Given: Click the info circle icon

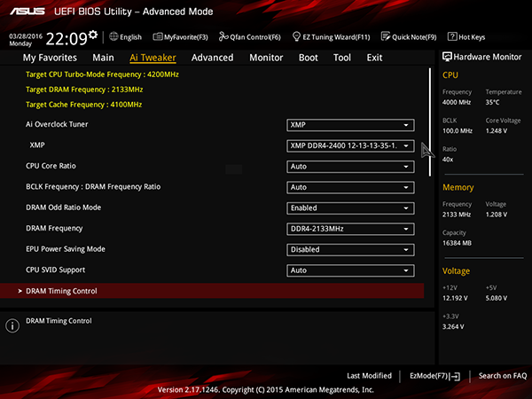Looking at the screenshot, I should tap(12, 325).
